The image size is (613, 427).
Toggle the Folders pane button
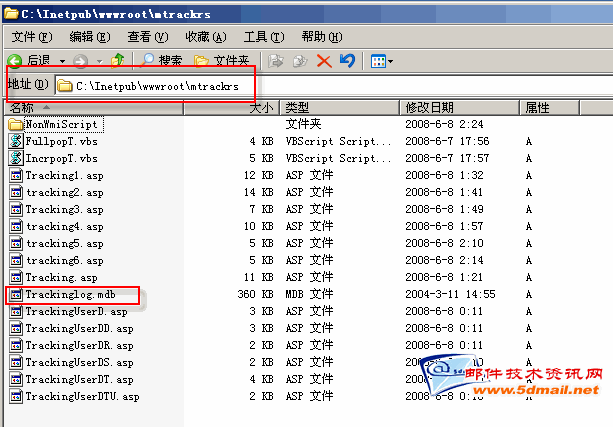222,61
